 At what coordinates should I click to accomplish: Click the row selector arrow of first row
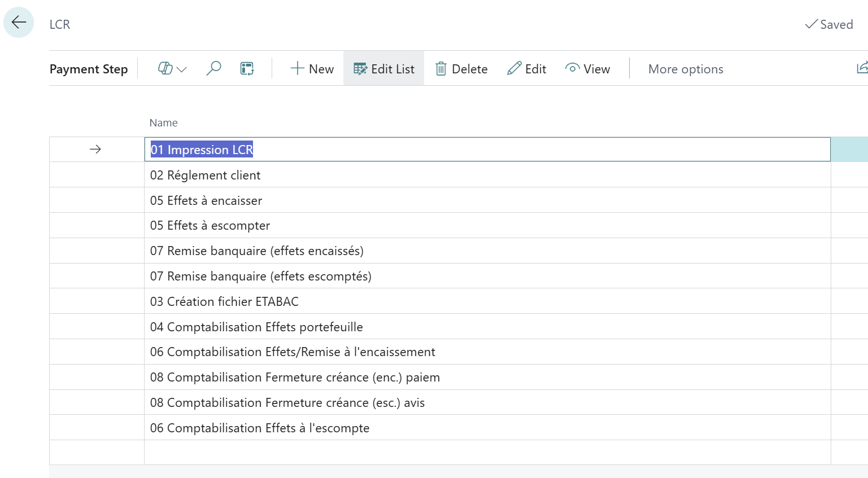pyautogui.click(x=95, y=150)
